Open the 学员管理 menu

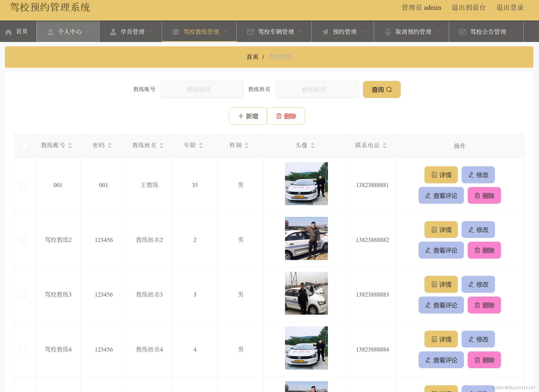[x=131, y=31]
